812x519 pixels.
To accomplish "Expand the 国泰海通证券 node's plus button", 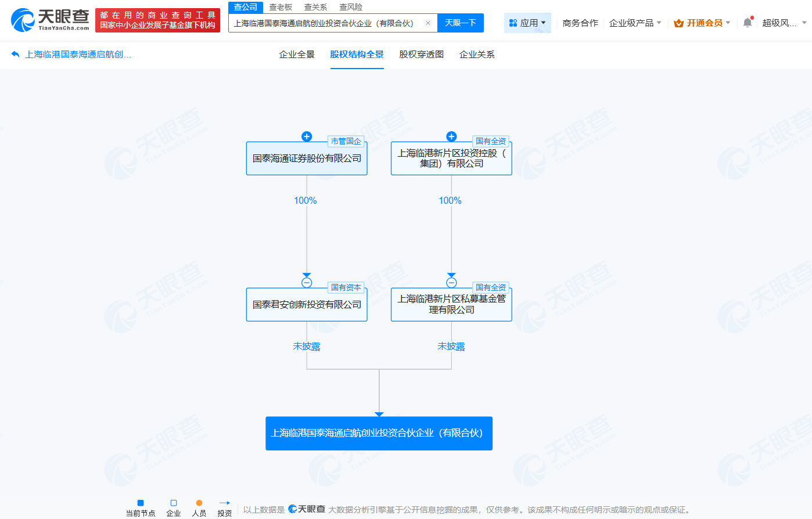I will pyautogui.click(x=307, y=136).
